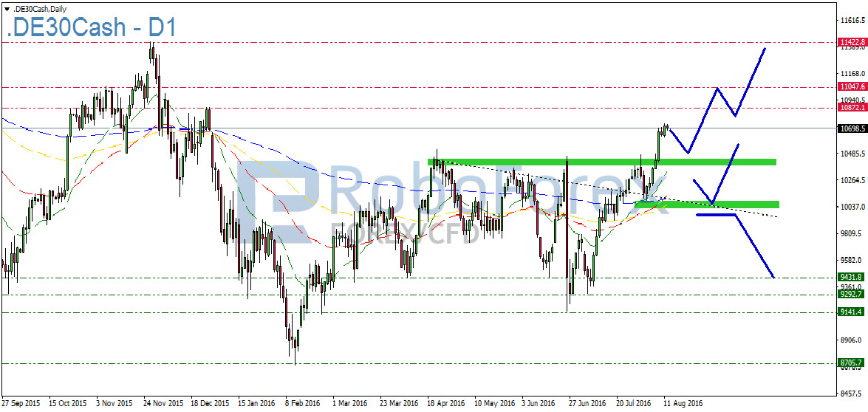The image size is (868, 412).
Task: Click the upper green resistance zone rectangle
Action: (x=602, y=162)
